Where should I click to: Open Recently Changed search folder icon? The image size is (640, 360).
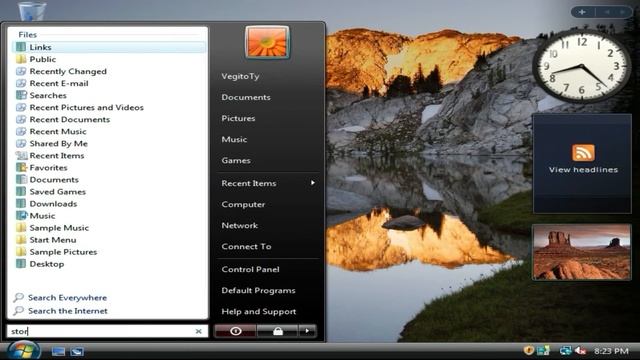[x=21, y=71]
